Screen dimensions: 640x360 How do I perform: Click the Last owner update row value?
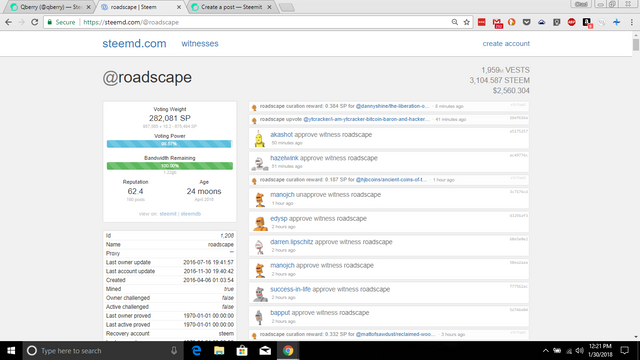[208, 262]
